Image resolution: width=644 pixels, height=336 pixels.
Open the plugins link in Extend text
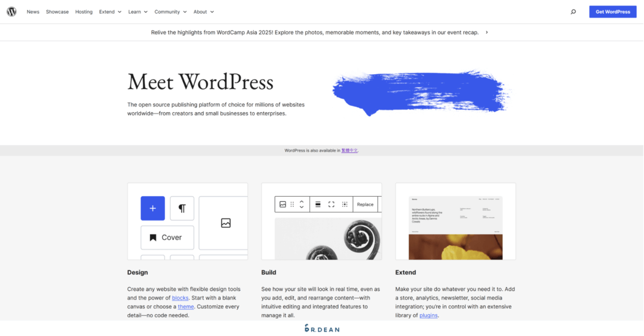428,315
